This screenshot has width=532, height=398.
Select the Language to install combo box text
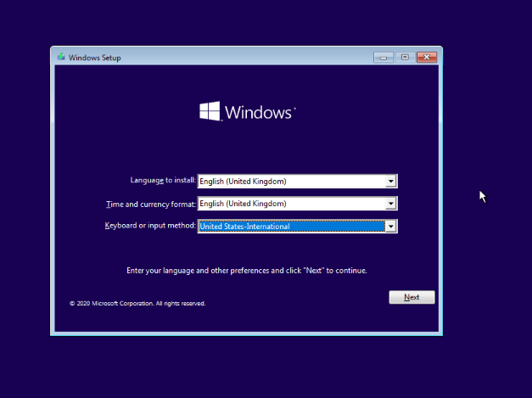click(x=288, y=181)
